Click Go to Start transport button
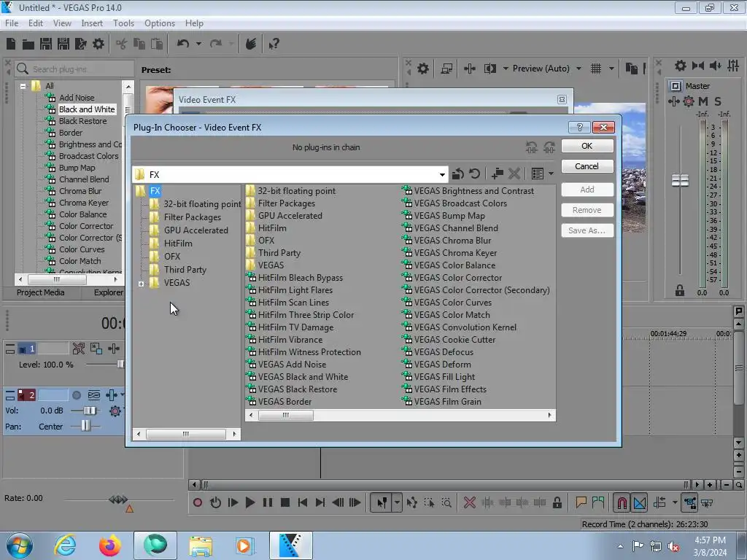Screen dimensions: 747x560 (x=303, y=502)
